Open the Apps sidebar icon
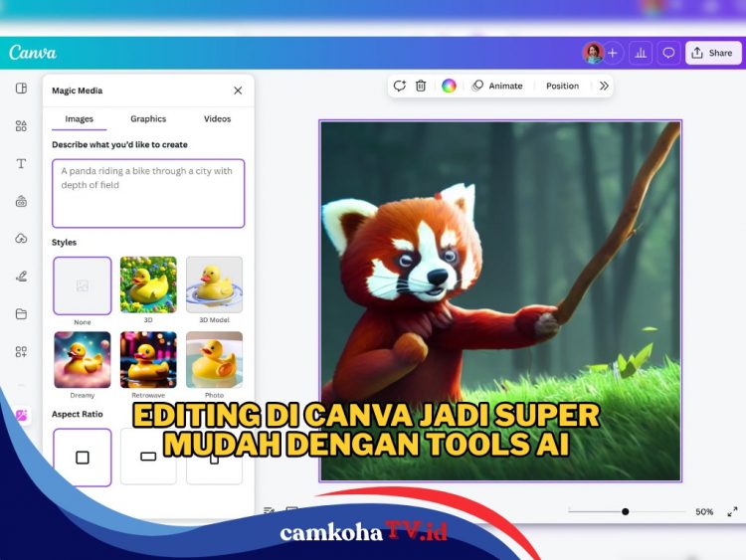 point(21,351)
